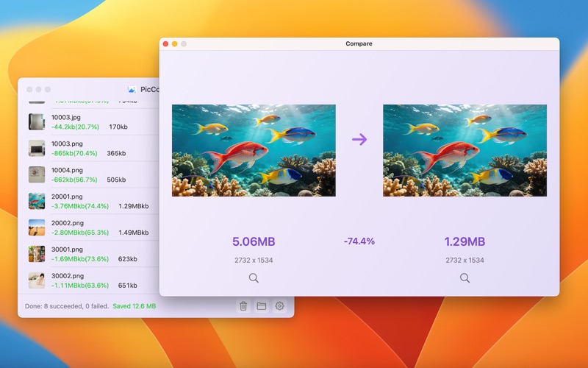Click the trash icon to clear the list
Image resolution: width=588 pixels, height=368 pixels.
click(243, 306)
